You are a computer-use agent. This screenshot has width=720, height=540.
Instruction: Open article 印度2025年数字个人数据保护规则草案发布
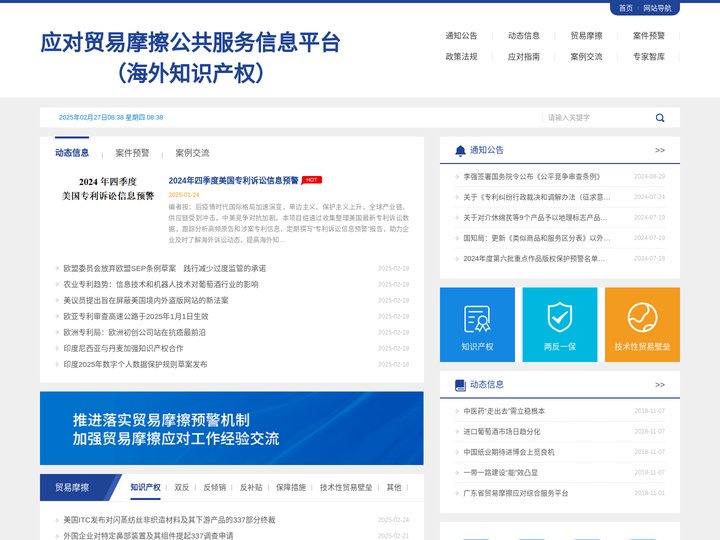[135, 365]
